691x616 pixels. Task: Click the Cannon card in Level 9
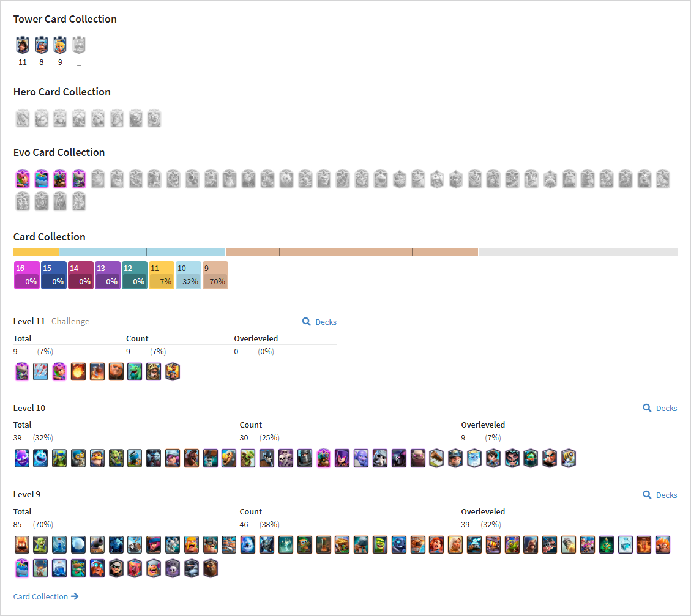(x=97, y=544)
